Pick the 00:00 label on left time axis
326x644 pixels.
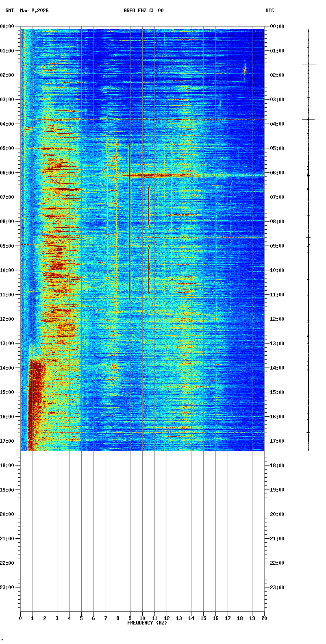coord(7,26)
